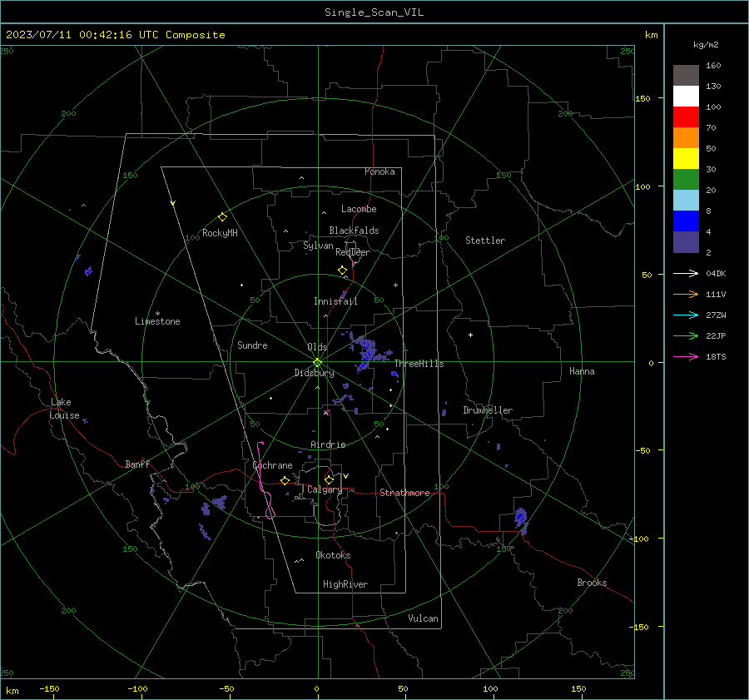Click the asterisk marker above Limestone

[x=157, y=314]
